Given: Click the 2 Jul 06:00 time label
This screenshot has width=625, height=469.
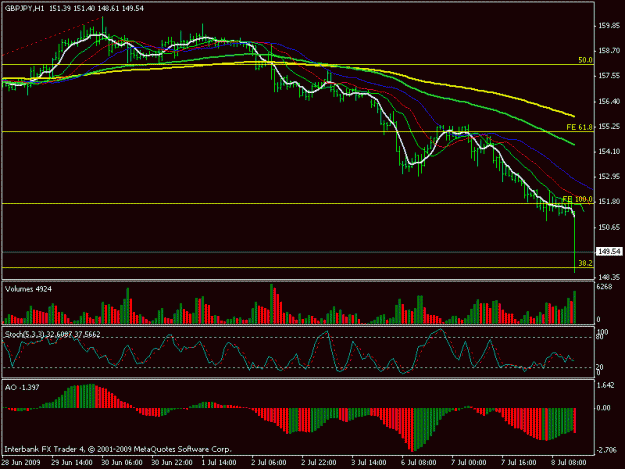Looking at the screenshot, I should click(x=269, y=462).
